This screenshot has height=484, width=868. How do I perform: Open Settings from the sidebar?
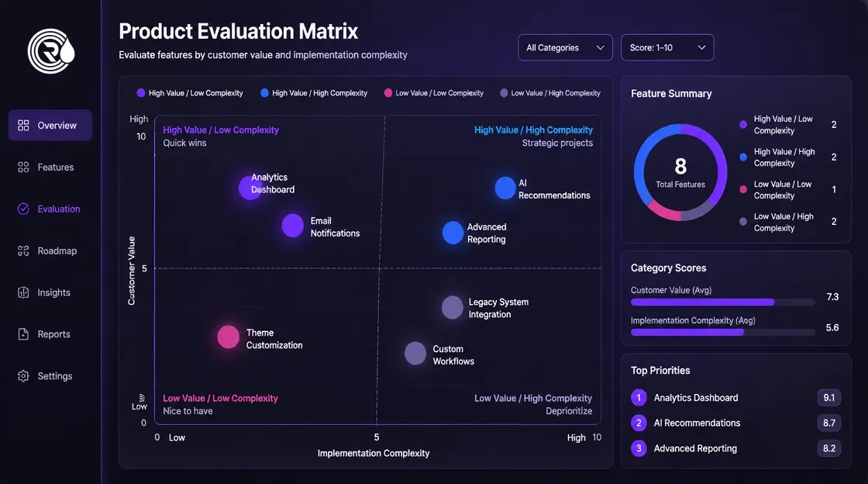(x=50, y=376)
